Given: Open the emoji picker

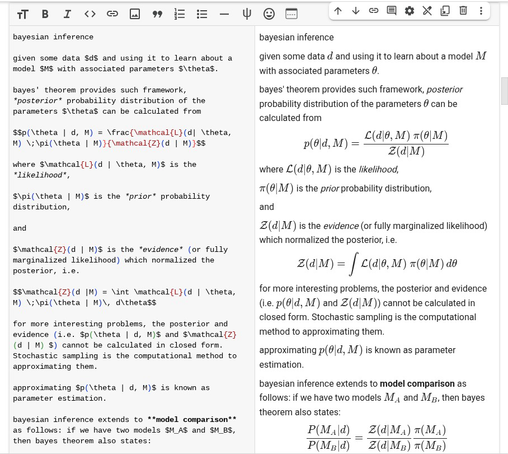Looking at the screenshot, I should tap(269, 14).
